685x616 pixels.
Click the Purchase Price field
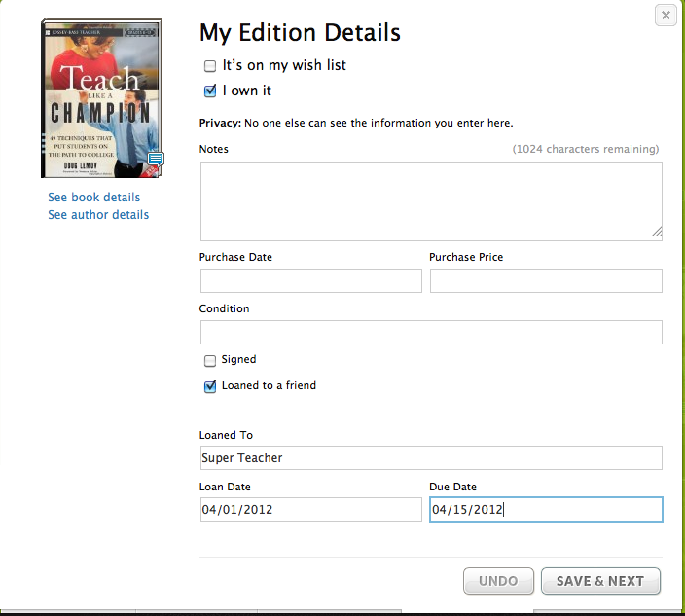pos(546,280)
